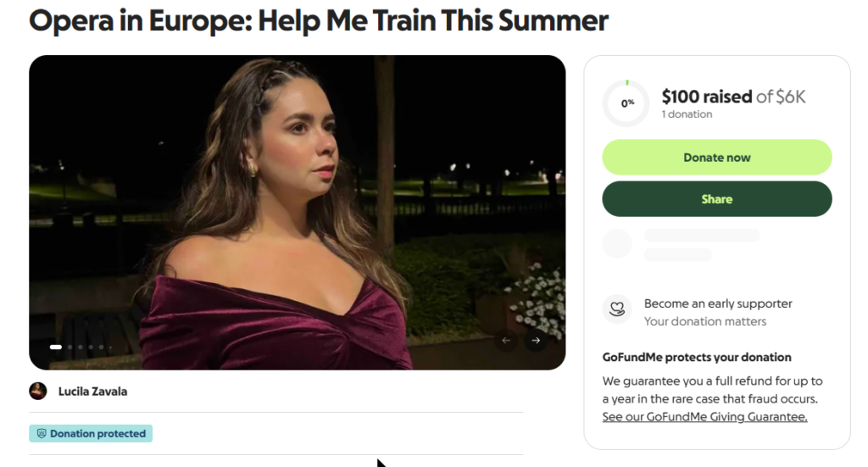Click the "1 donation" count text
The width and height of the screenshot is (868, 467).
(x=687, y=114)
